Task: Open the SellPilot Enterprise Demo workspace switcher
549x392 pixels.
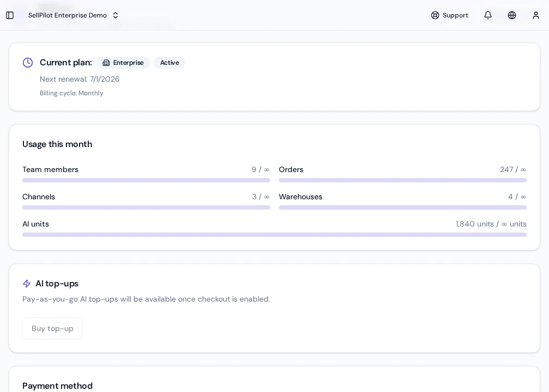Action: 74,15
